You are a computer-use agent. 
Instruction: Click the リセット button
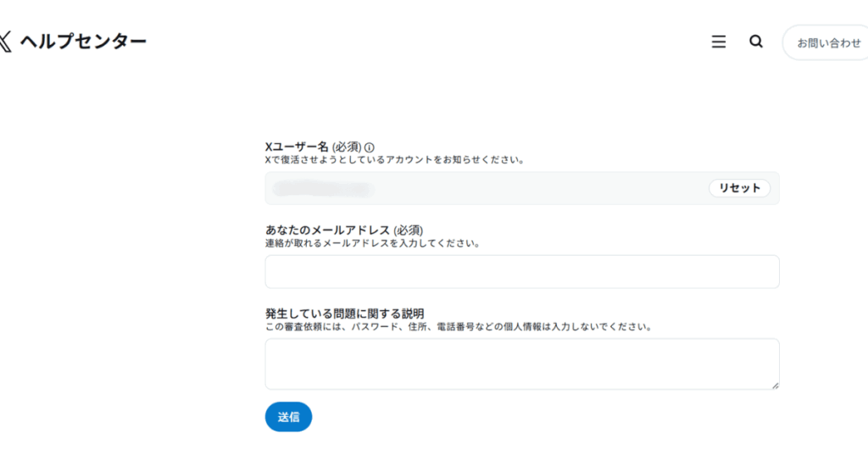(739, 188)
